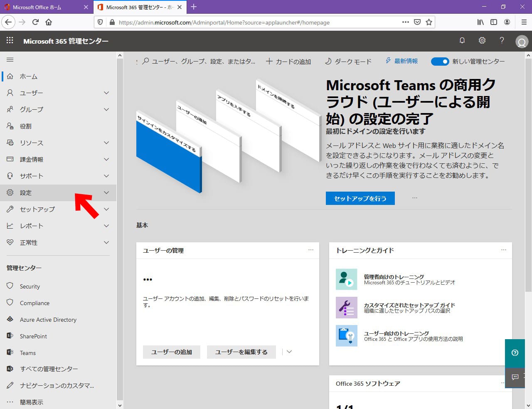Expand the 設定 menu chevron
Viewport: 532px width, 409px height.
106,192
